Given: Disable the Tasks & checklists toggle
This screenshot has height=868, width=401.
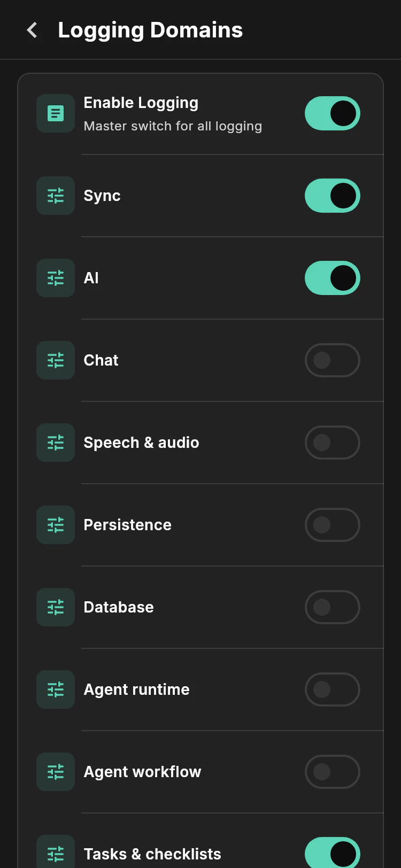Looking at the screenshot, I should pyautogui.click(x=333, y=853).
